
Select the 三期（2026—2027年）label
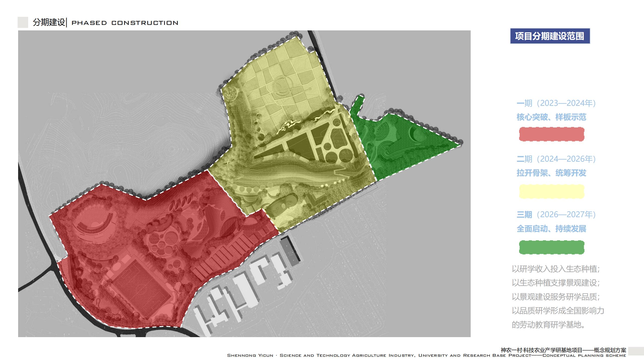tap(556, 214)
